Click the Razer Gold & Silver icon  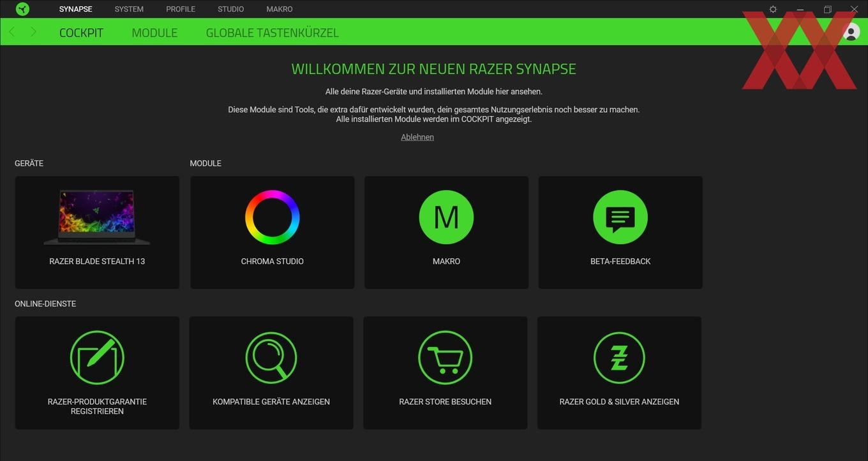point(619,358)
